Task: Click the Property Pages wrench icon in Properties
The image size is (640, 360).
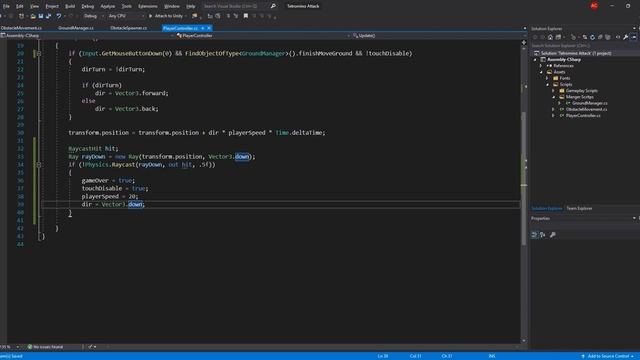Action: point(553,234)
